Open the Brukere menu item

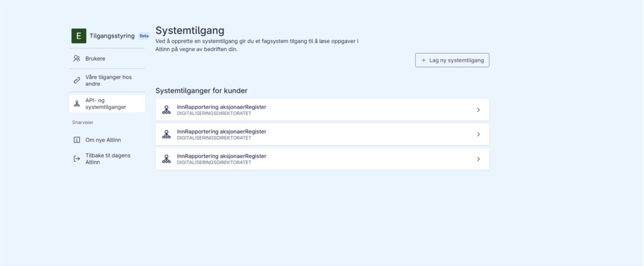click(95, 58)
